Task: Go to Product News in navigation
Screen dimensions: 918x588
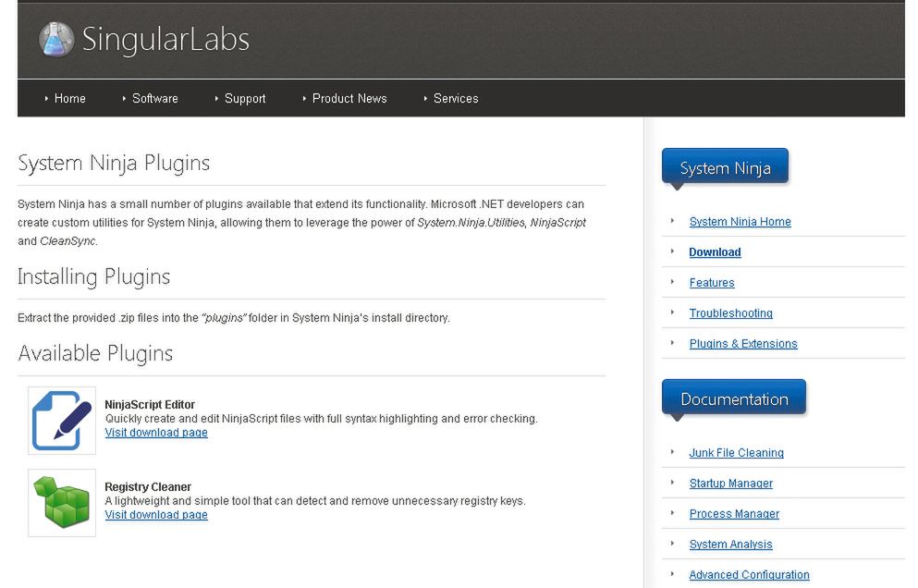Action: (349, 99)
